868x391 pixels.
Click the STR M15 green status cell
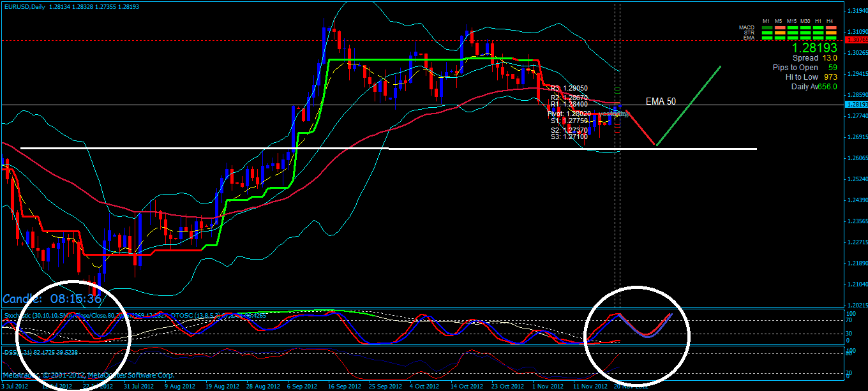(x=792, y=32)
